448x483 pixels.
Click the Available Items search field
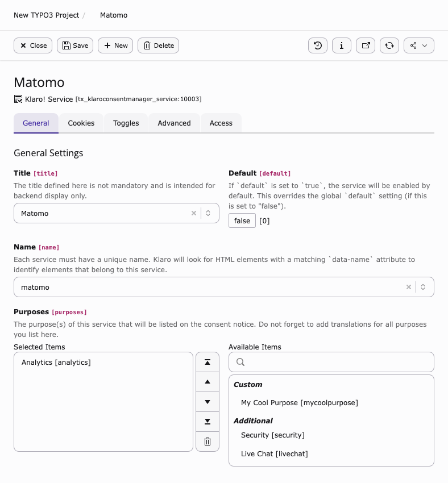tap(331, 362)
